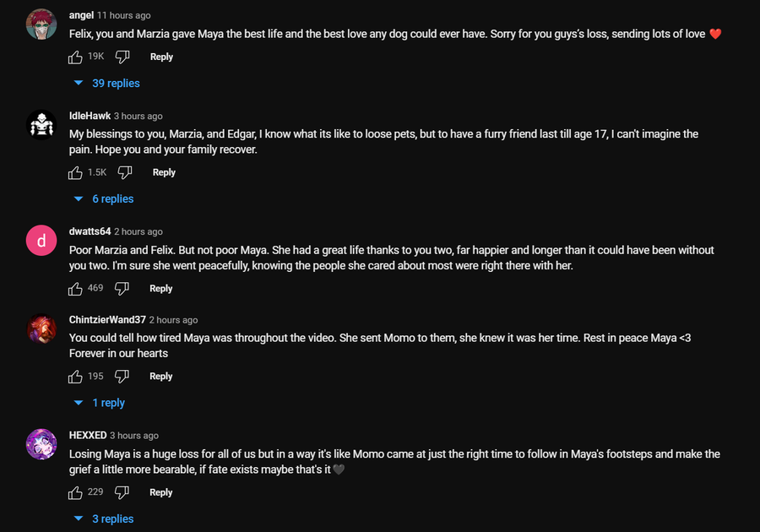Expand 3 replies under HEXXED's comment

coord(111,518)
